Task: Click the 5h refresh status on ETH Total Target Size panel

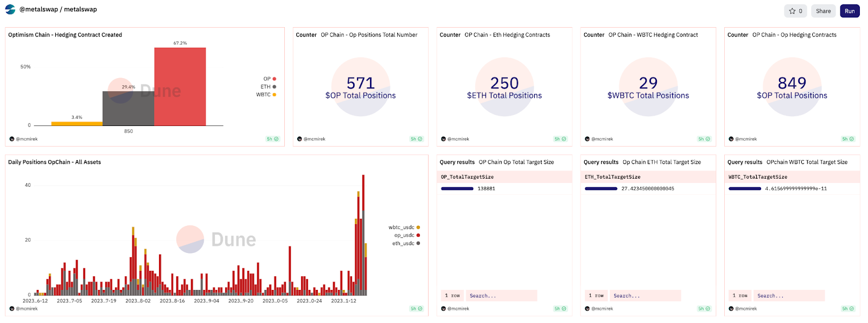Action: pyautogui.click(x=704, y=309)
